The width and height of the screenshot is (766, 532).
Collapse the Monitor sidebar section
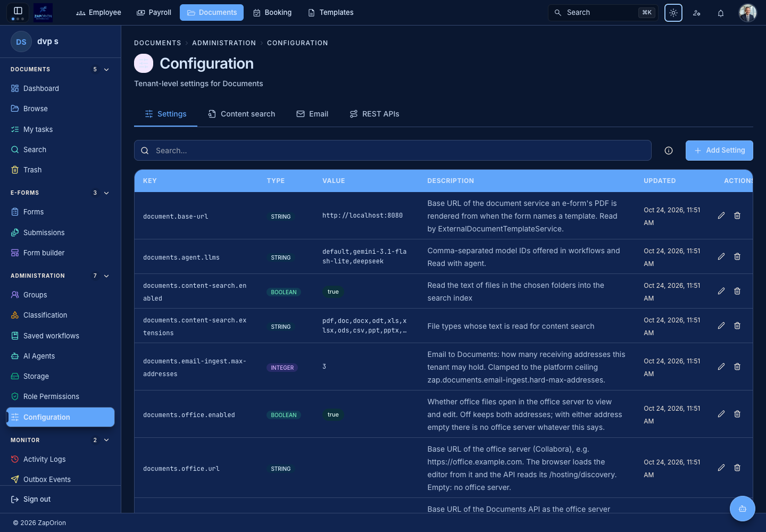tap(106, 440)
